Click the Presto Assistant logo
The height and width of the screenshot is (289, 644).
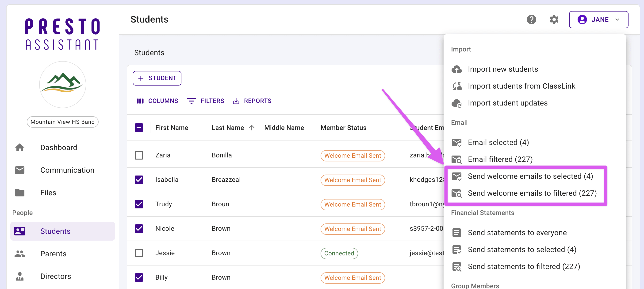(x=62, y=34)
